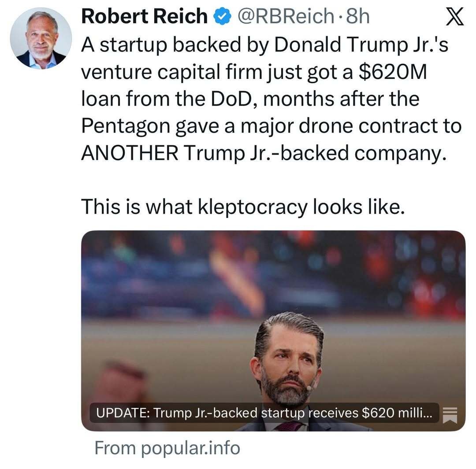Follow the From popular.info source link
Screen dimensions: 476x469
(x=167, y=448)
